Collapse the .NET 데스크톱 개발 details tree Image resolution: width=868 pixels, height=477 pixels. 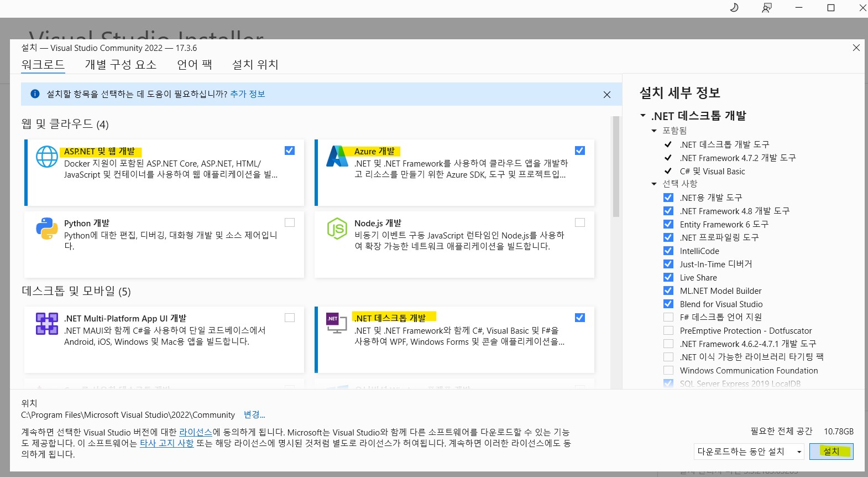pyautogui.click(x=643, y=116)
